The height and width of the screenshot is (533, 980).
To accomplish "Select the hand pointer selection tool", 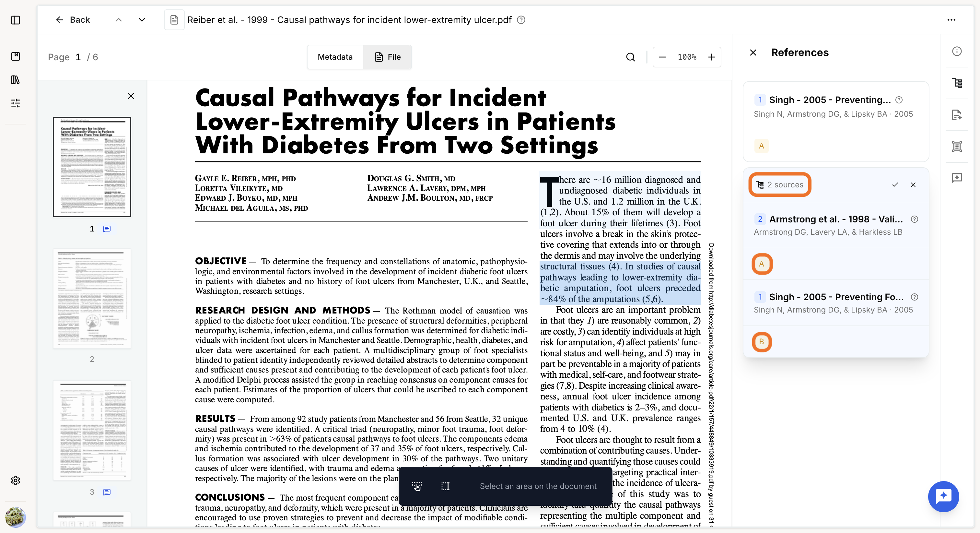I will (x=417, y=486).
